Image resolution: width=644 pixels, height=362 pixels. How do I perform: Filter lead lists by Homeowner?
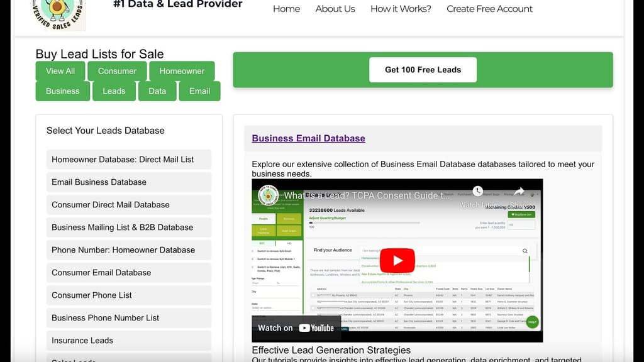[x=182, y=71]
